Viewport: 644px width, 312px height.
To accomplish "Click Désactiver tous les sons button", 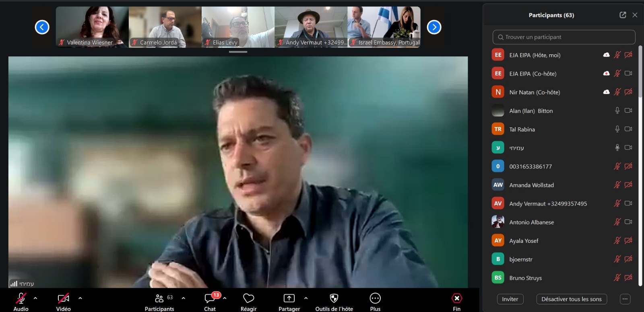I will 571,299.
